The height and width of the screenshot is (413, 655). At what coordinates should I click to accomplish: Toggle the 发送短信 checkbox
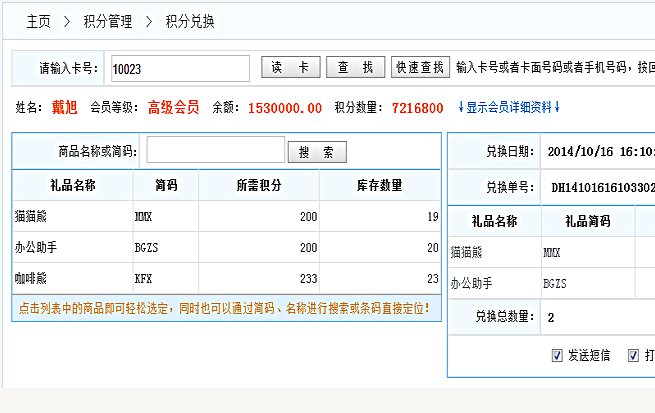[557, 356]
